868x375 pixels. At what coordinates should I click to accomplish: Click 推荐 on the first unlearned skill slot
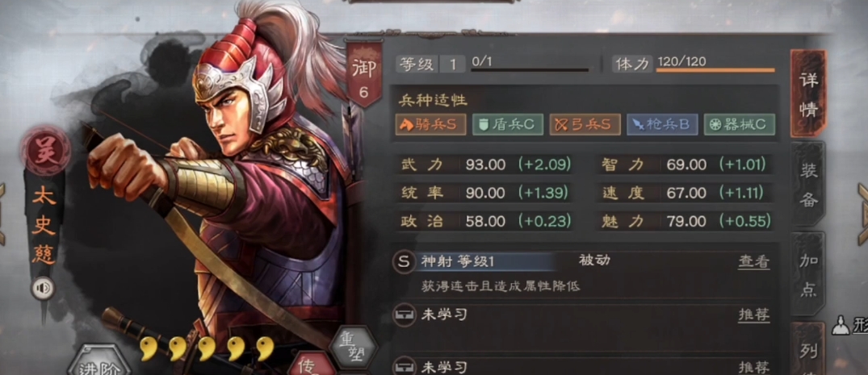pos(754,315)
